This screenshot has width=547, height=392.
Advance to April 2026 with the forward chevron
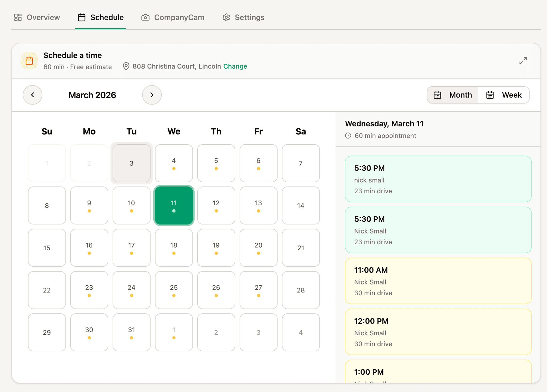click(x=152, y=95)
